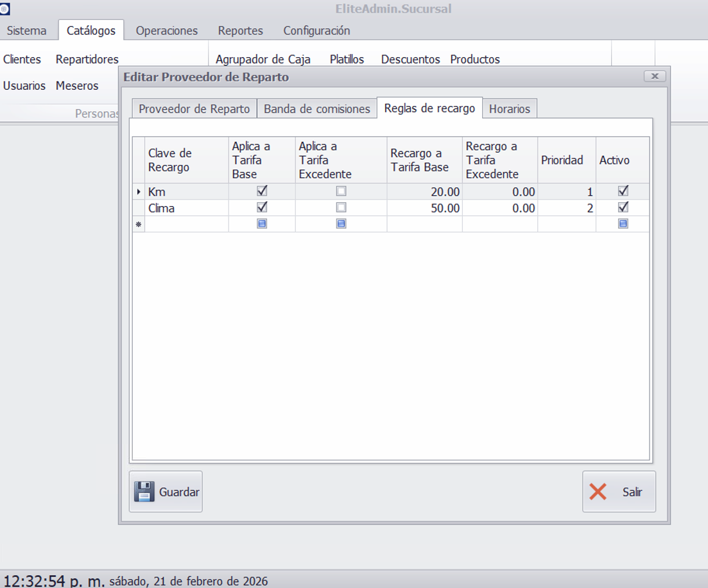Select the Km row indicator arrow
708x588 pixels.
(139, 191)
